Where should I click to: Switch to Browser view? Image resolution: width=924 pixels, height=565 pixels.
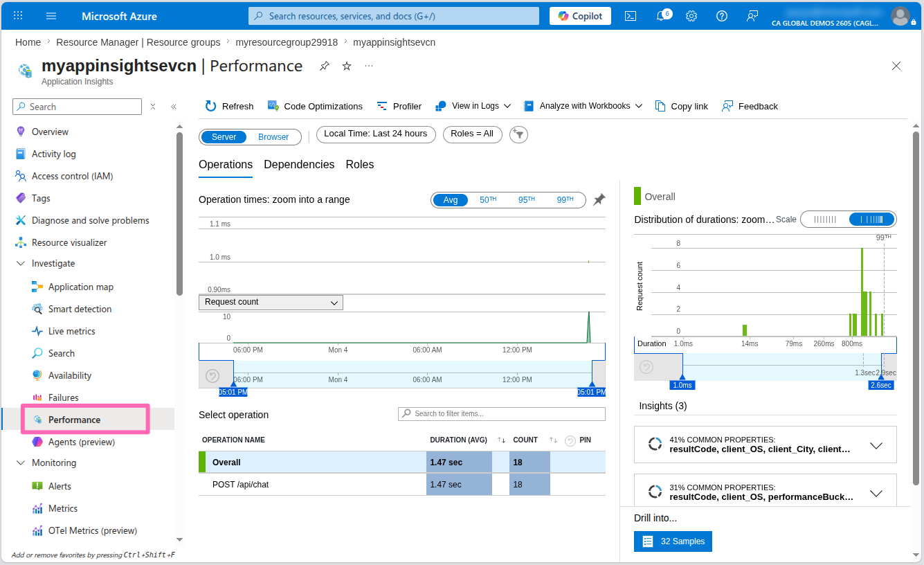pos(273,137)
